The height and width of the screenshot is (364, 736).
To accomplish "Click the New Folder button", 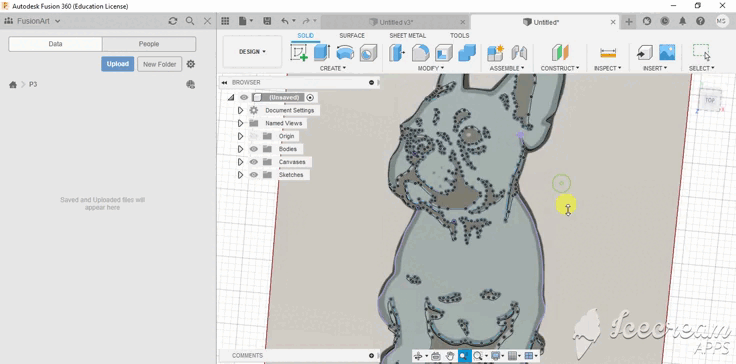I will point(160,64).
